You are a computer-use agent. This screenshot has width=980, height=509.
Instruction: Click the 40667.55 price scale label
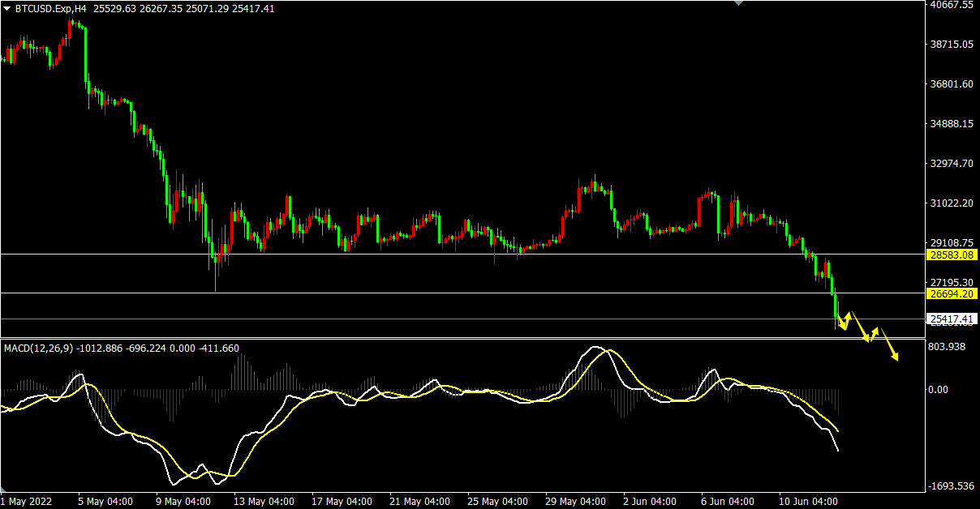952,5
